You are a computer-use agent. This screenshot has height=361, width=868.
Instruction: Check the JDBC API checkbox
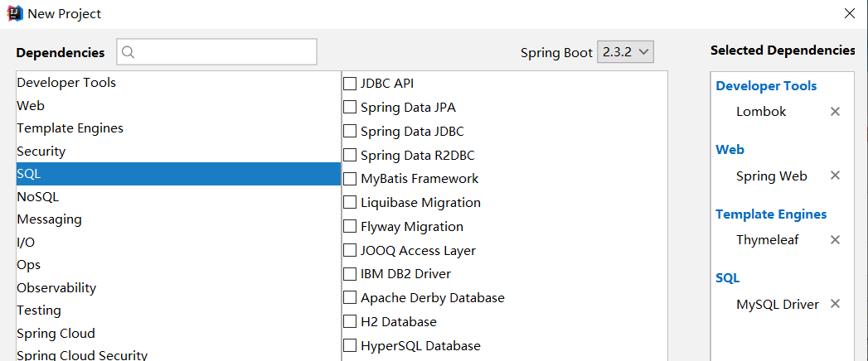350,84
